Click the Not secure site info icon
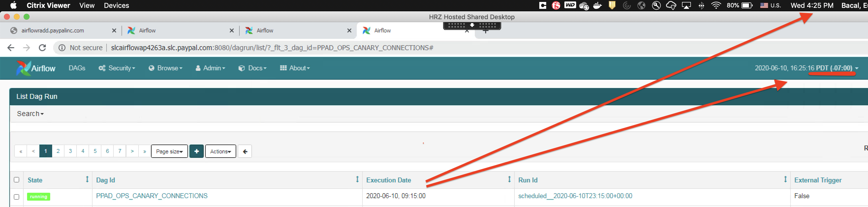Viewport: 868px width, 207px height. (x=62, y=48)
